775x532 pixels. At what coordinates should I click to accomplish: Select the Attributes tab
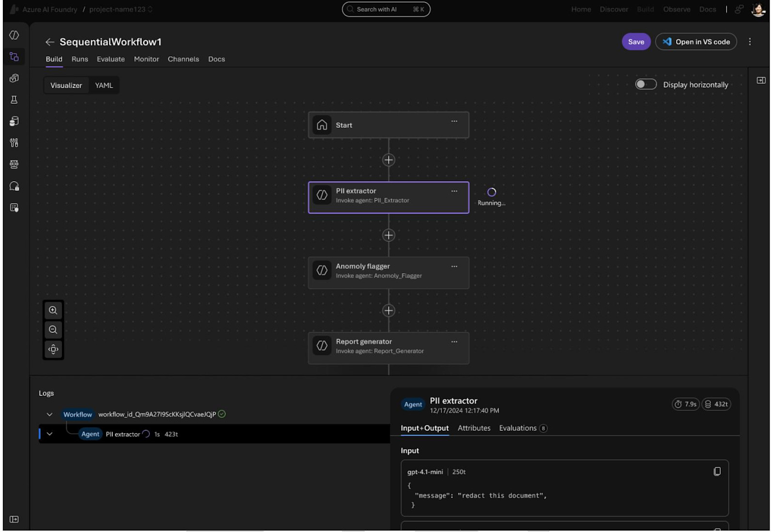474,428
